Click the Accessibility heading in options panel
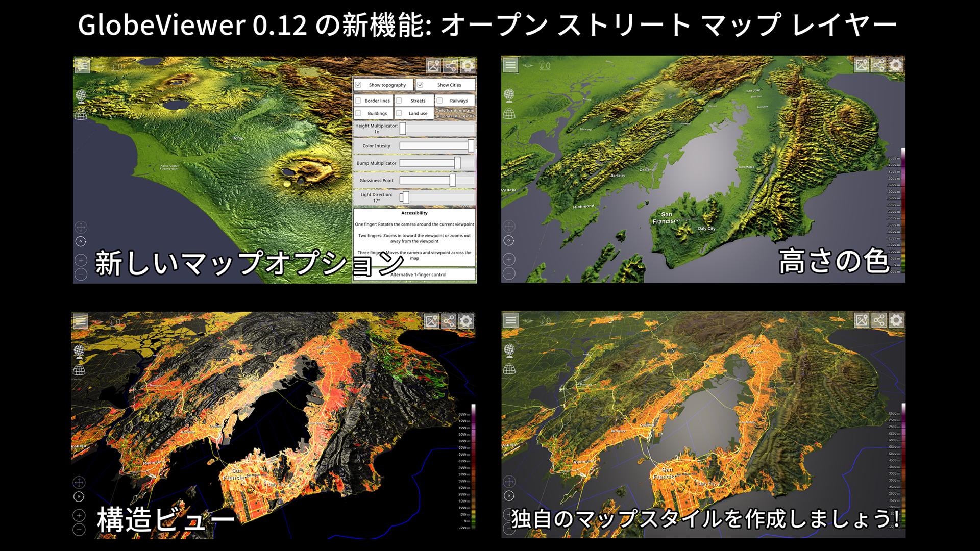The image size is (980, 551). click(x=414, y=213)
